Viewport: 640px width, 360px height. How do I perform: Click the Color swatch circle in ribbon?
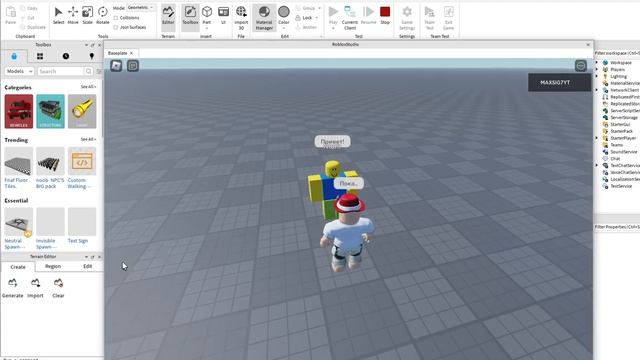point(284,12)
